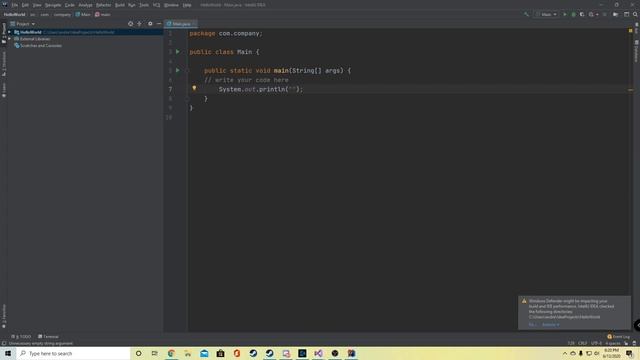Image resolution: width=640 pixels, height=360 pixels.
Task: Click the Type here to search box
Action: (73, 353)
